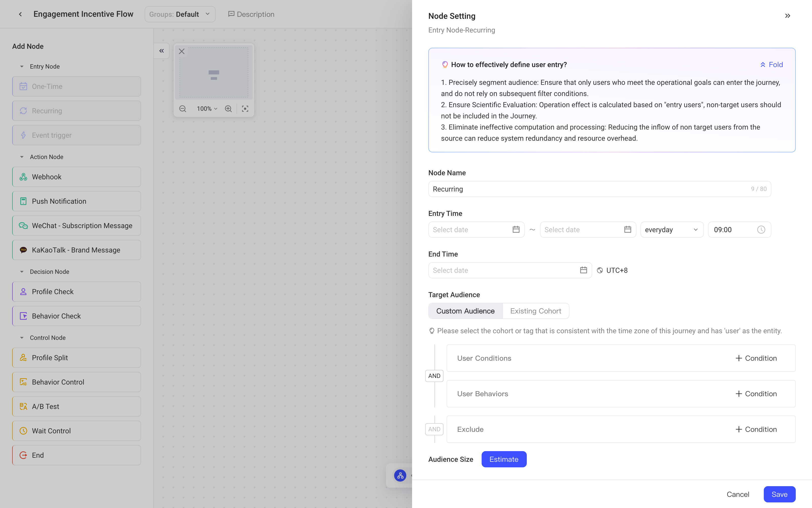Fold the user entry tips box
This screenshot has height=508, width=812.
pyautogui.click(x=771, y=65)
